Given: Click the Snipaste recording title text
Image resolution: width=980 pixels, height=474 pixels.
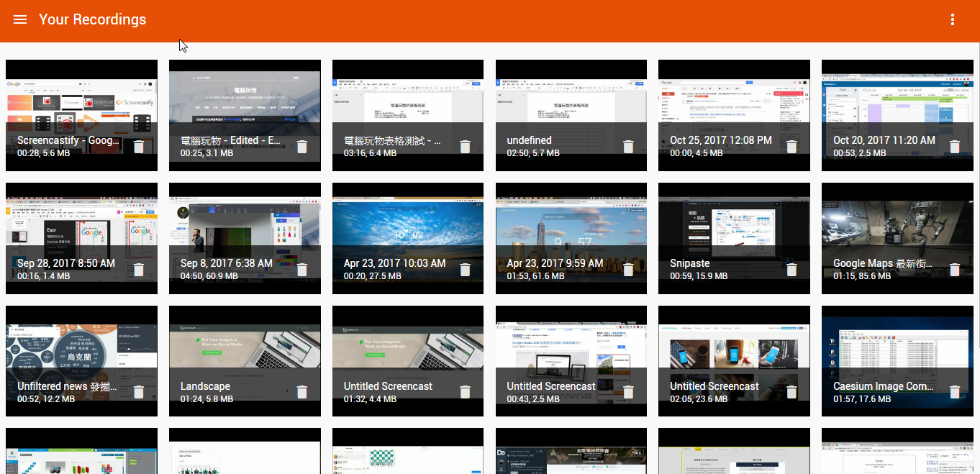Looking at the screenshot, I should click(690, 263).
